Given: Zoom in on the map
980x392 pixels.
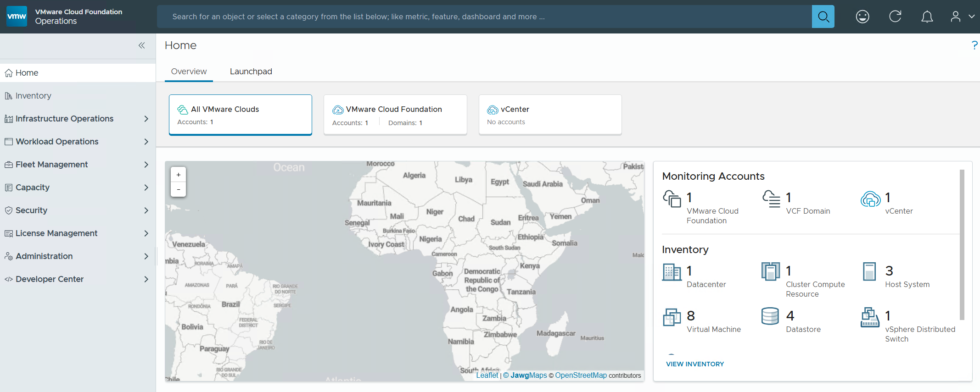Looking at the screenshot, I should (179, 175).
